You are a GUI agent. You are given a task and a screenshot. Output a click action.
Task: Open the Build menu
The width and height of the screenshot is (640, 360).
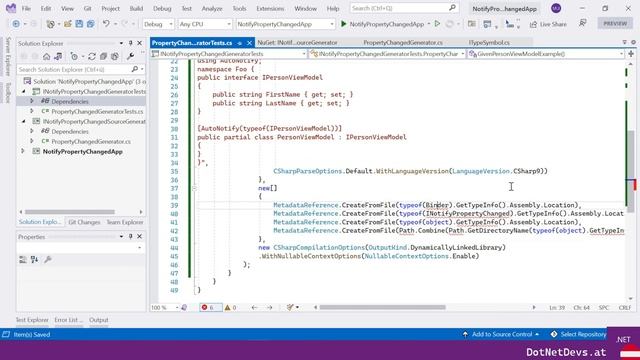click(136, 8)
